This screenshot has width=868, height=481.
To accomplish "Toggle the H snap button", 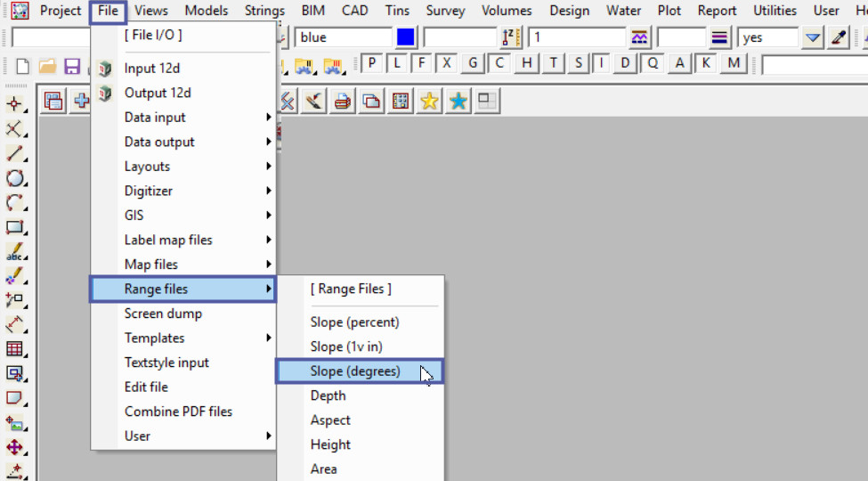I will point(526,63).
